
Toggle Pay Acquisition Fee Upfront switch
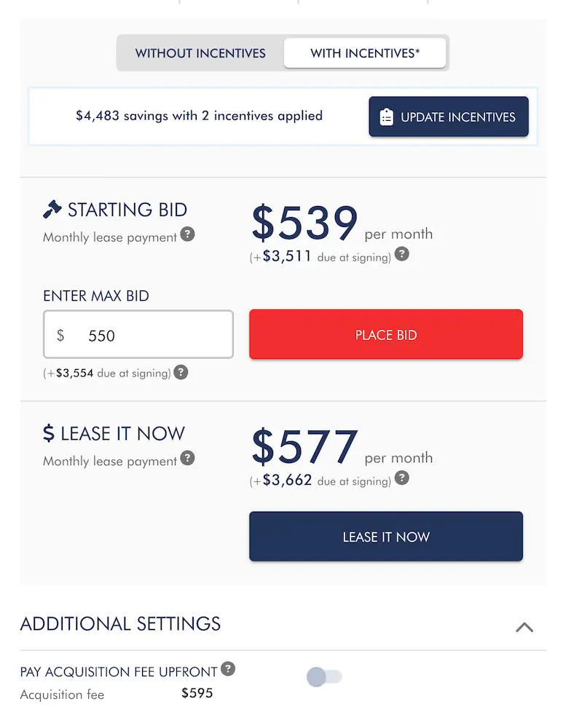pos(324,677)
